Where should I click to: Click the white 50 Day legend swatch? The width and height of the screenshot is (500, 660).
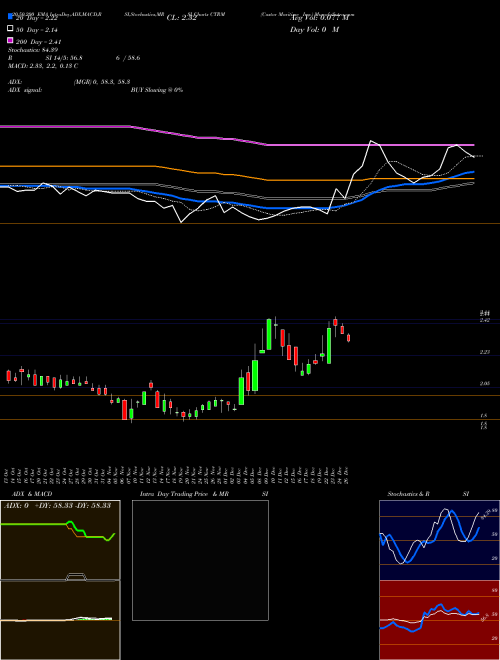point(10,29)
